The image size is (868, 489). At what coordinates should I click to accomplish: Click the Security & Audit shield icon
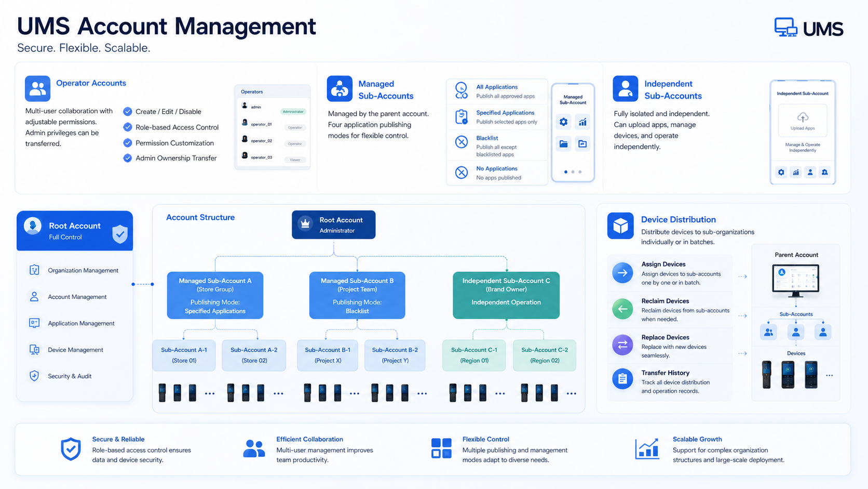click(x=34, y=376)
